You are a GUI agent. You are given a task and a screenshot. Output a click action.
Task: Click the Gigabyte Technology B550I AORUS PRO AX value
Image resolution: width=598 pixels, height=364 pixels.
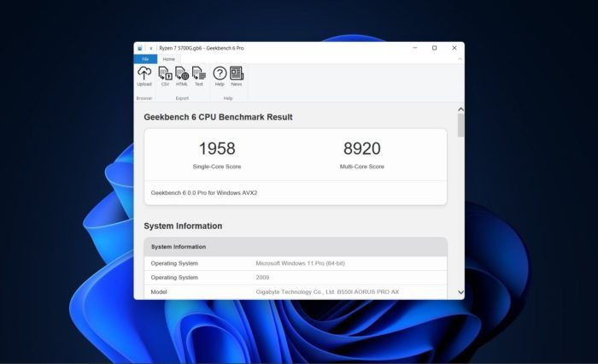pos(327,292)
